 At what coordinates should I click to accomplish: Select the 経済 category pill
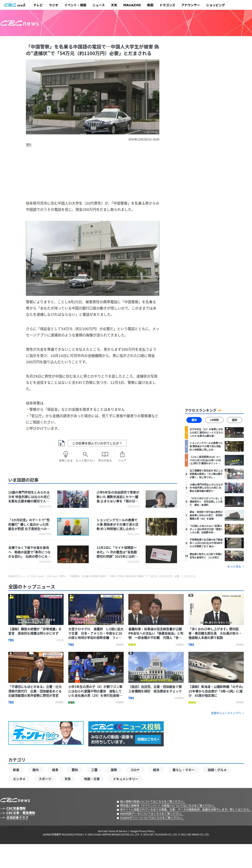[156, 770]
